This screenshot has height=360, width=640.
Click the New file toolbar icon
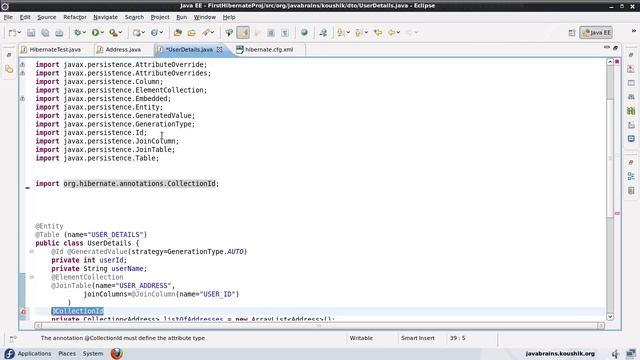(12, 33)
